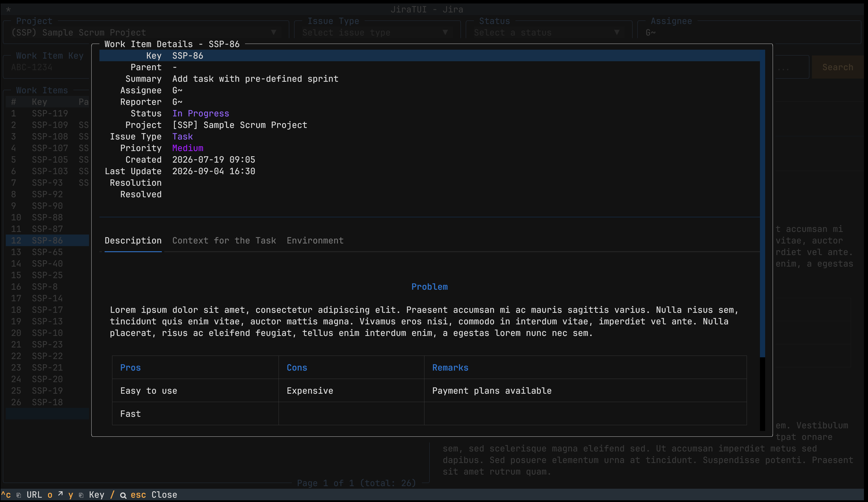The image size is (868, 502).
Task: Click the 'Task' issue type value
Action: point(183,136)
